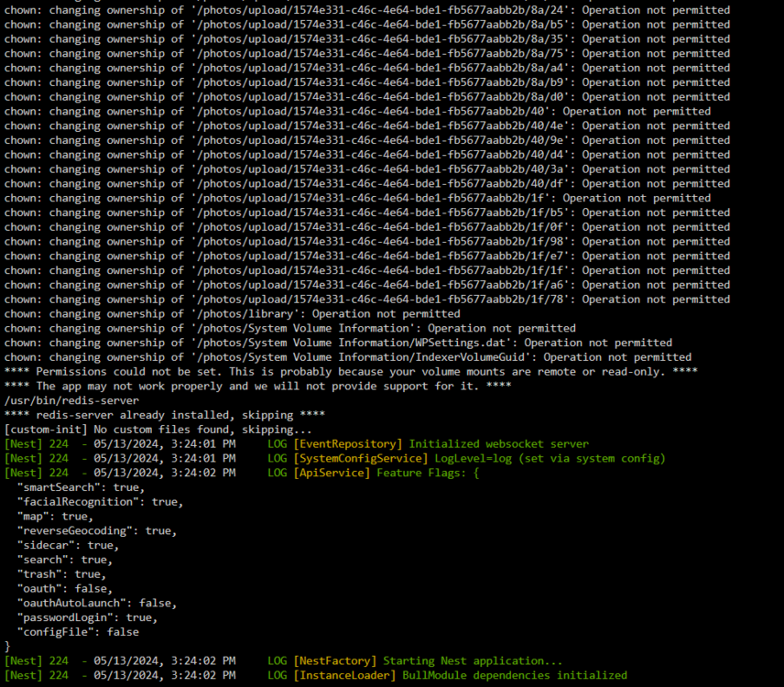
Task: Click 'LogLevel=log (set via system config)' text
Action: click(550, 459)
